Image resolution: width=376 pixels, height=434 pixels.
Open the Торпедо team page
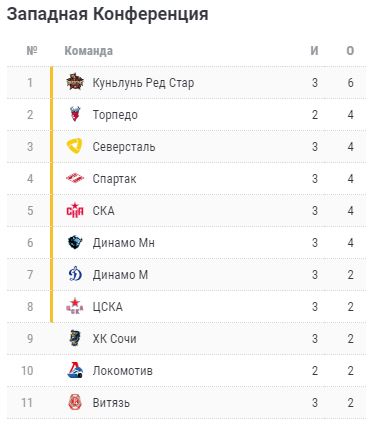115,115
